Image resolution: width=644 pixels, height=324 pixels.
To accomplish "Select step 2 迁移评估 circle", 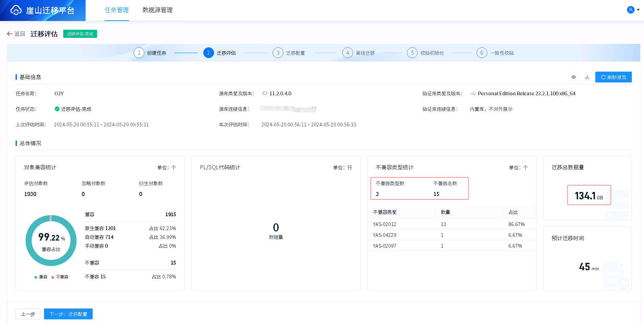I will [209, 53].
